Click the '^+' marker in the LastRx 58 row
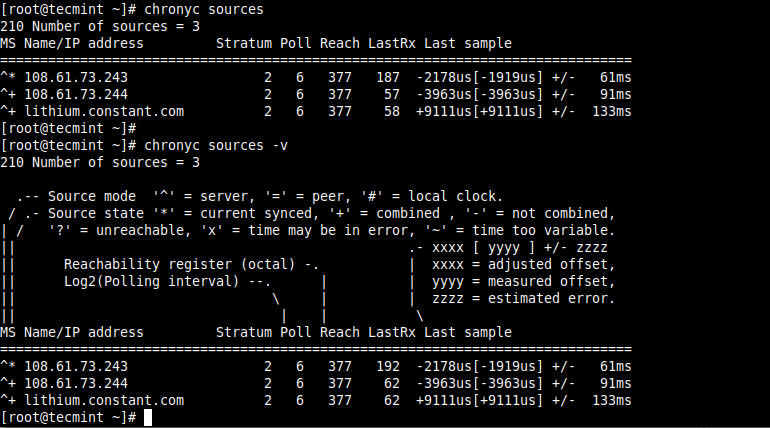This screenshot has height=428, width=770. (8, 111)
